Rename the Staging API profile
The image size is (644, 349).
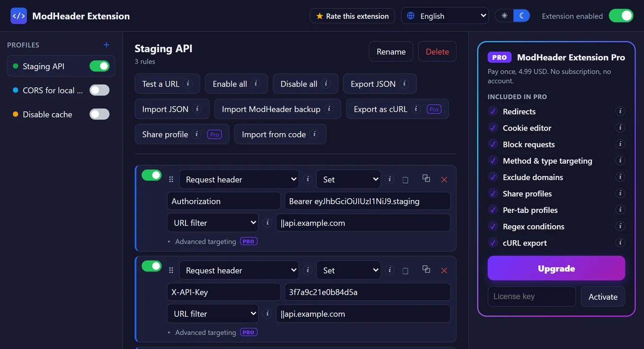click(x=391, y=52)
